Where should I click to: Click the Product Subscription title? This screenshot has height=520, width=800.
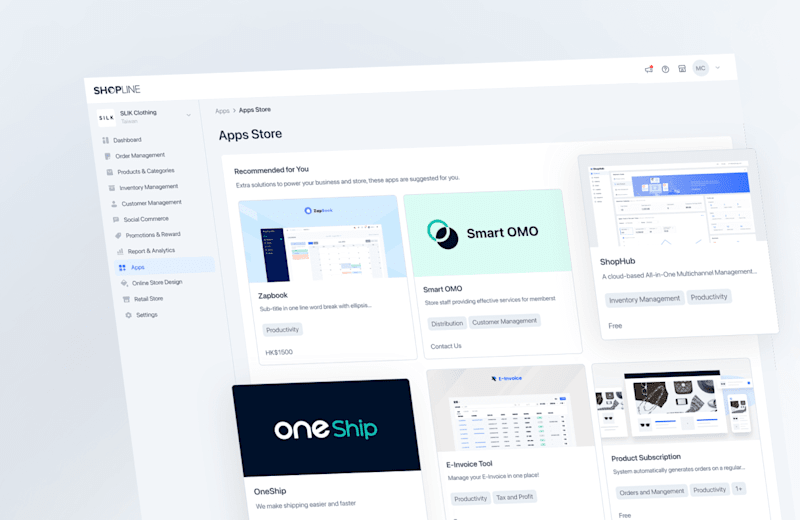tap(646, 458)
